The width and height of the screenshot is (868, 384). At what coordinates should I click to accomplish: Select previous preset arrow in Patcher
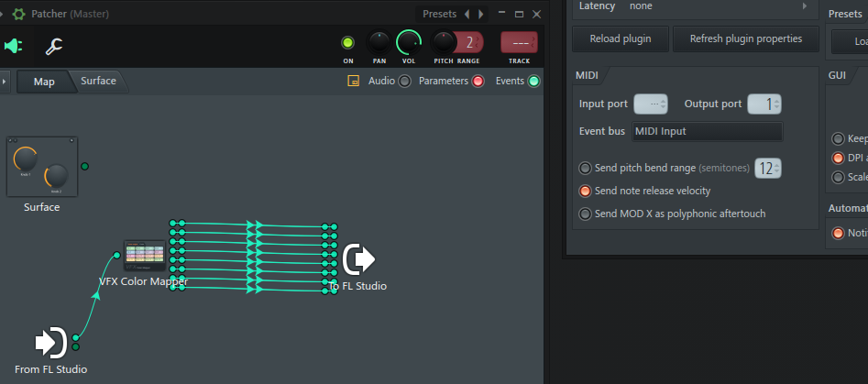point(467,14)
